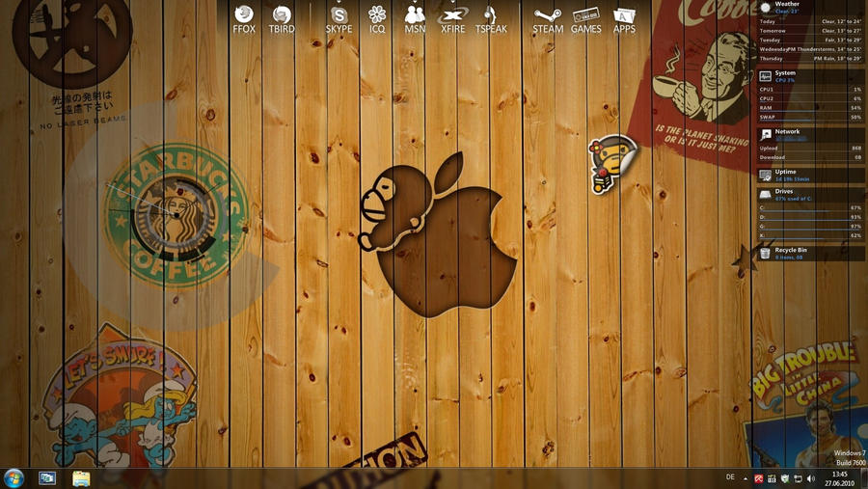The image size is (868, 489).
Task: Select the Tomorrow weather forecast row
Action: pos(810,31)
